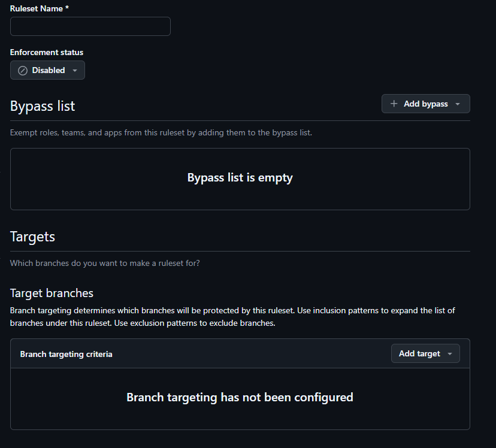Screen dimensions: 496x448
Task: Expand the Enforcement status caret arrow
Action: point(75,71)
